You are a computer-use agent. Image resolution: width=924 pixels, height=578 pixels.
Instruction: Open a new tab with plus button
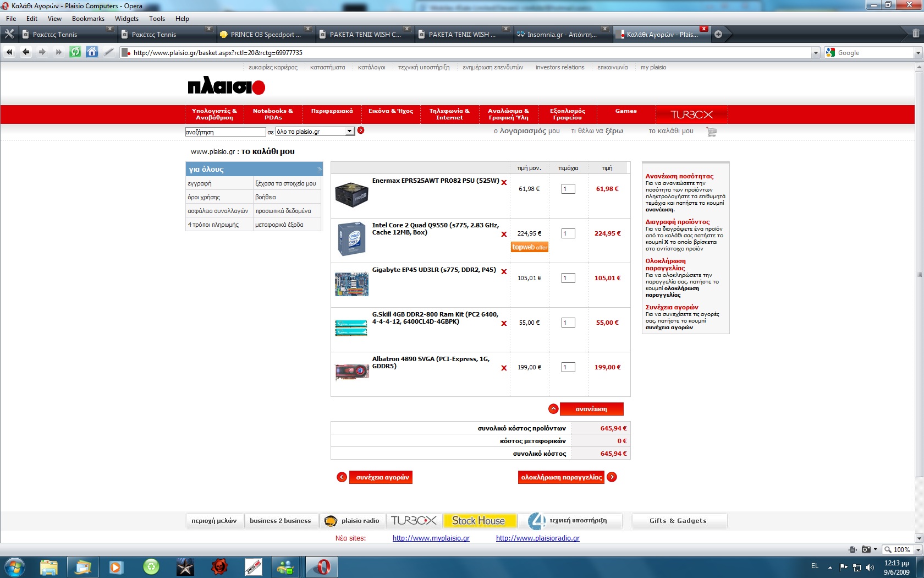[718, 34]
